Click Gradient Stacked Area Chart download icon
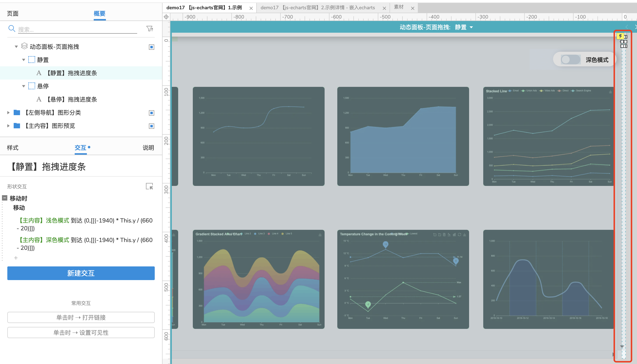Viewport: 637px width, 364px height. 320,235
